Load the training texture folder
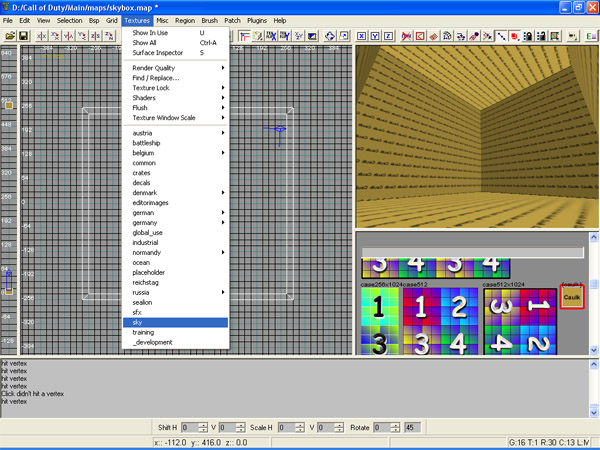600x450 pixels. coord(176,332)
